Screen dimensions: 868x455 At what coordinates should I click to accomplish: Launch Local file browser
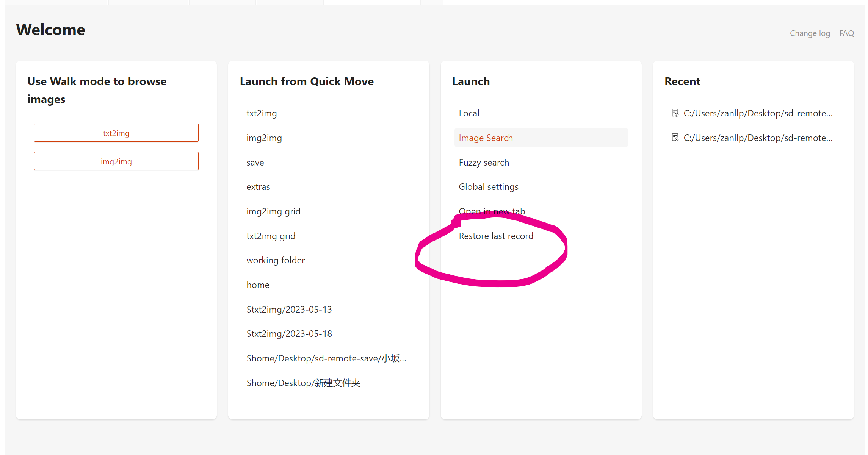[x=469, y=113]
